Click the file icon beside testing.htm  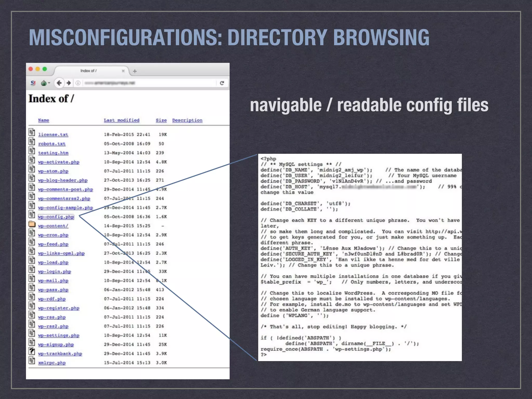click(x=32, y=150)
